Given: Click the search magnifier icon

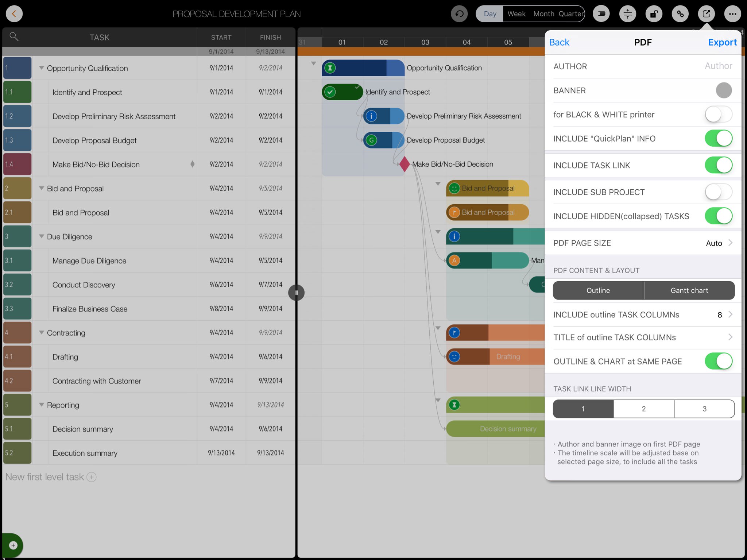Looking at the screenshot, I should (x=14, y=36).
